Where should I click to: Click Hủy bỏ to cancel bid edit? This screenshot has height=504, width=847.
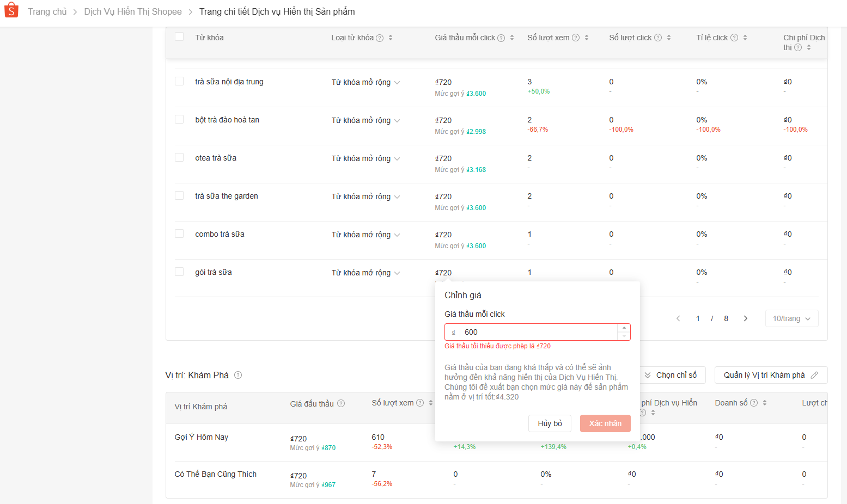550,423
